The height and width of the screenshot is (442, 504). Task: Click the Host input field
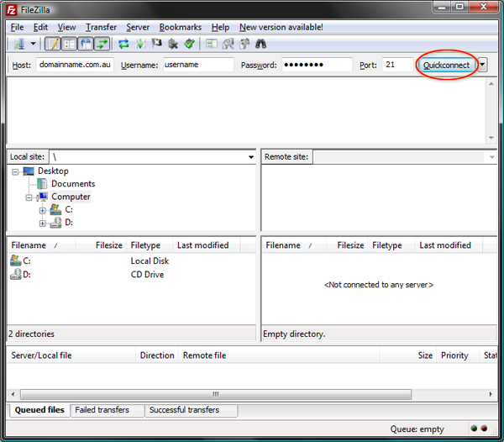(75, 65)
